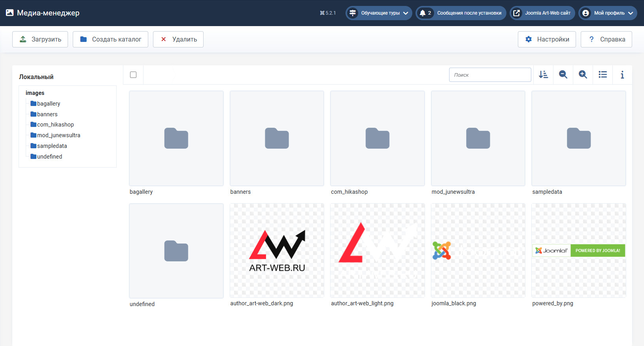
Task: Click Создать каталог button
Action: click(x=110, y=39)
